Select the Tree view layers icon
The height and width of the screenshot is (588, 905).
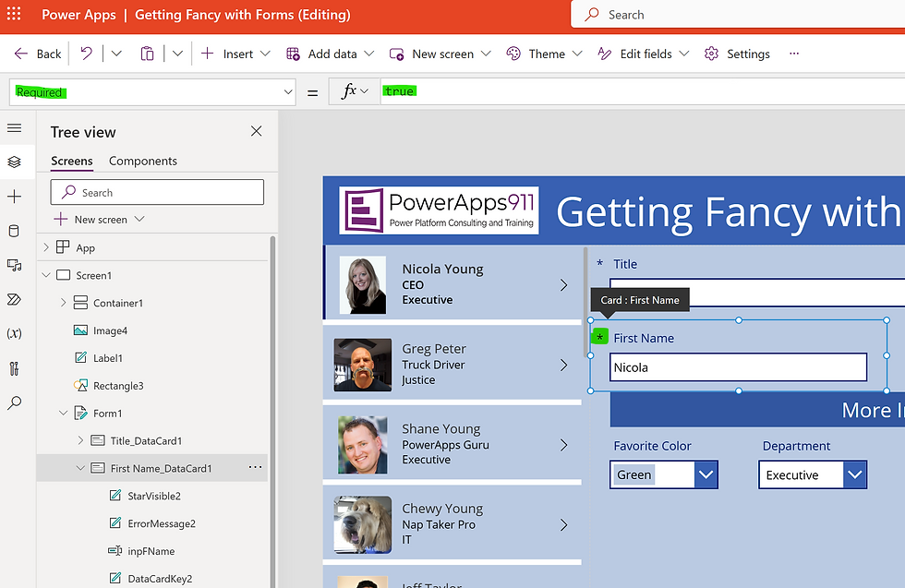point(15,162)
